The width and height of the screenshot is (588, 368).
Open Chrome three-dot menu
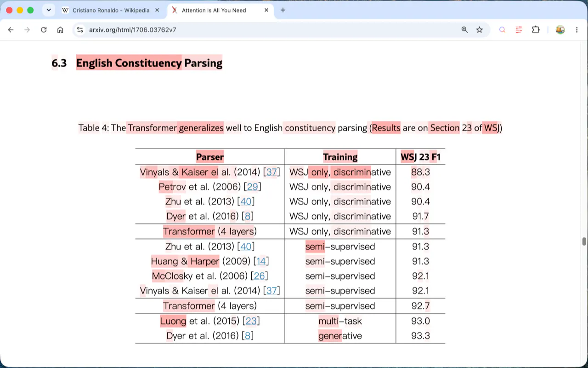coord(577,30)
